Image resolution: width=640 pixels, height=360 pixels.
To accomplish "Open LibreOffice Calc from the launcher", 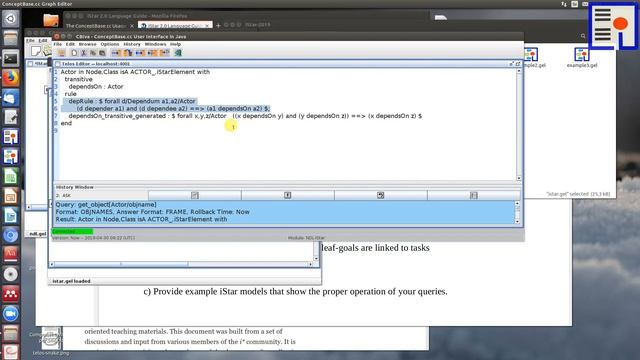I will pyautogui.click(x=11, y=176).
